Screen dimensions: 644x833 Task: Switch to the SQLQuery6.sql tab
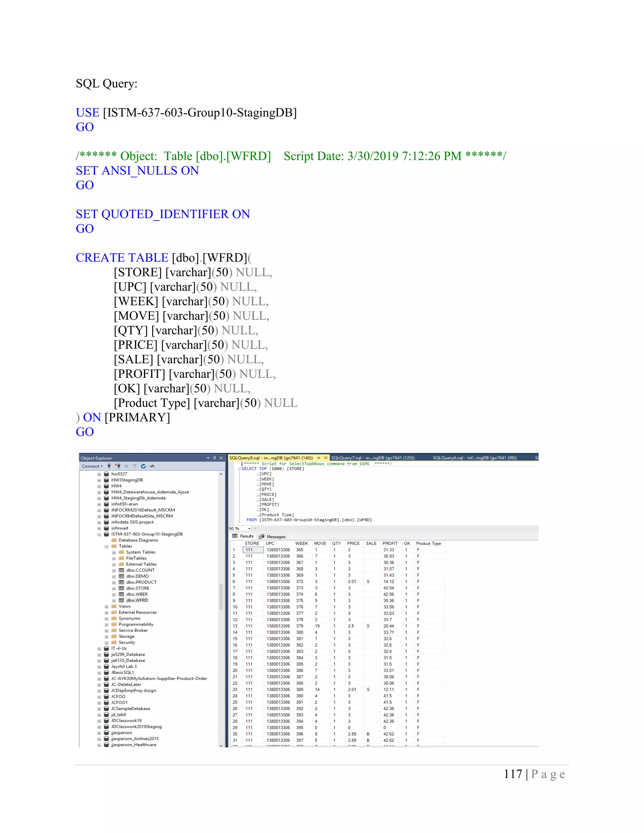coord(475,458)
